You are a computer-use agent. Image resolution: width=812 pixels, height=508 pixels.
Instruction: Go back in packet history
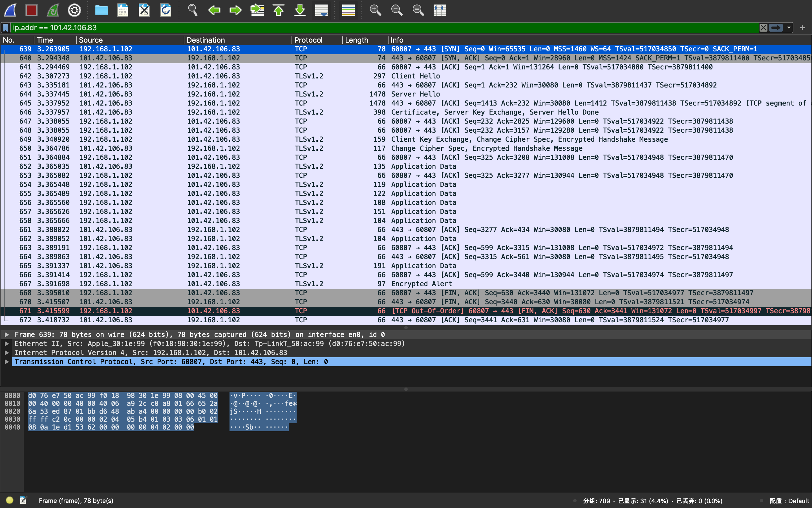214,10
